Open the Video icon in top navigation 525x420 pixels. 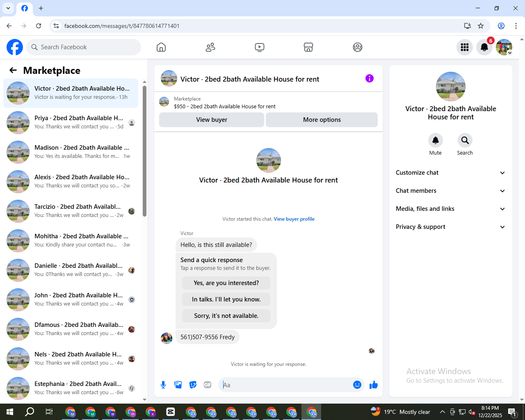coord(260,47)
